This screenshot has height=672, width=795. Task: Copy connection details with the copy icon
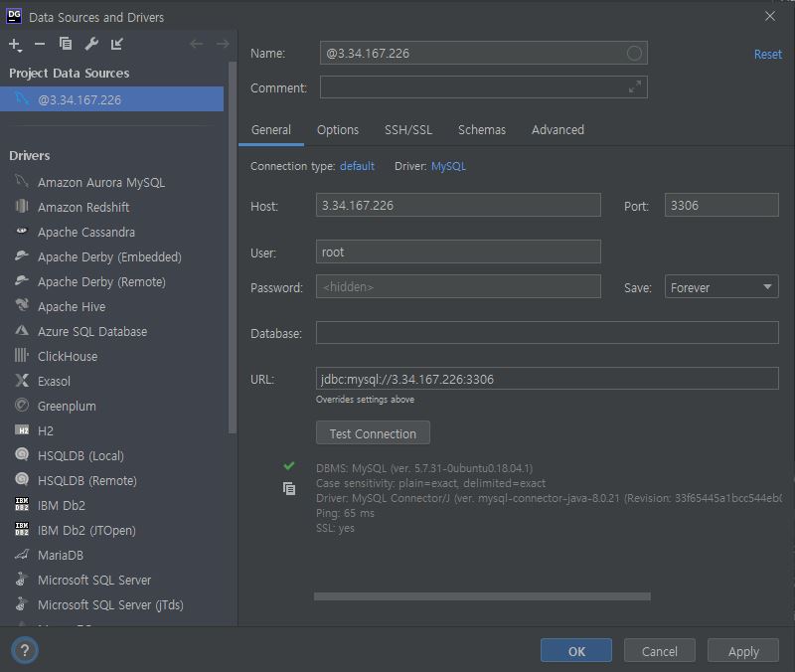tap(289, 489)
